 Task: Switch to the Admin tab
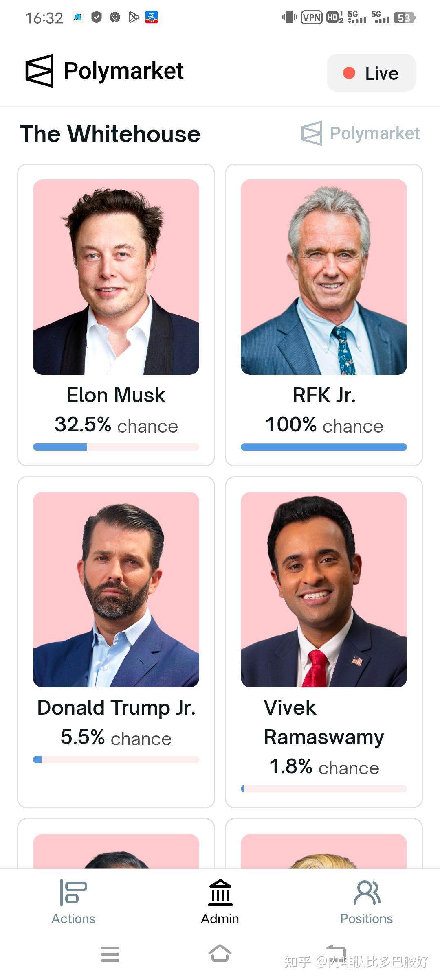pyautogui.click(x=220, y=901)
